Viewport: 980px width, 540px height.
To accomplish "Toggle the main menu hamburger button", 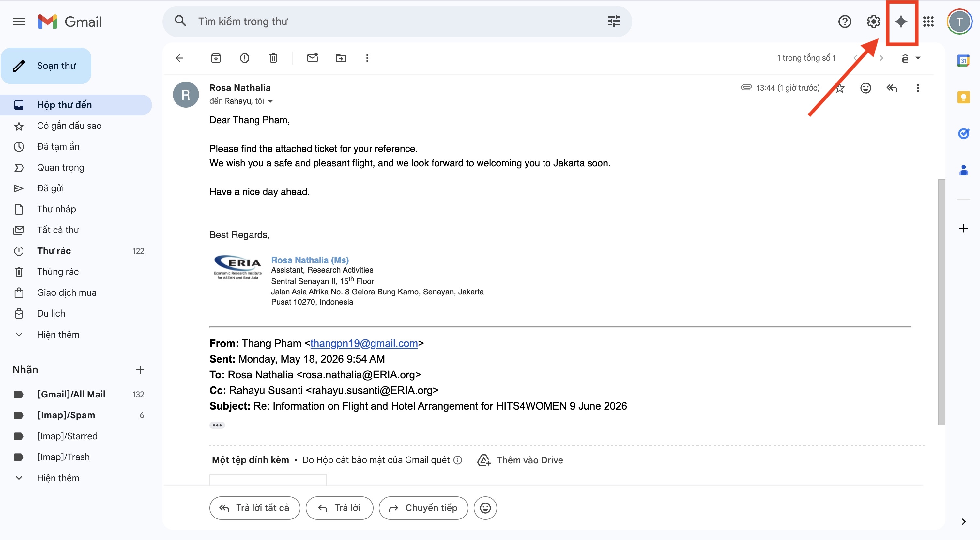I will click(19, 22).
